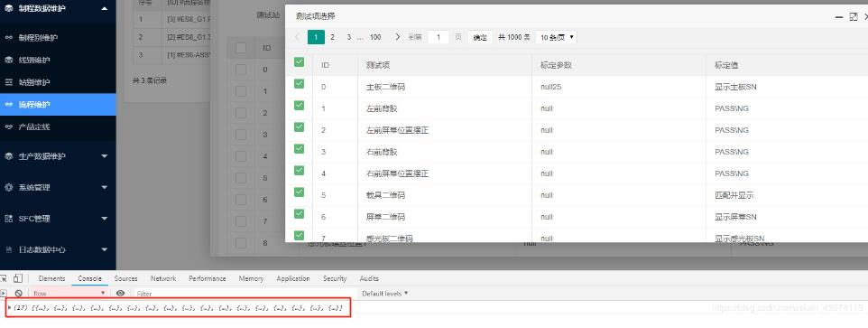
Task: Open the Default levels dropdown
Action: pyautogui.click(x=385, y=293)
